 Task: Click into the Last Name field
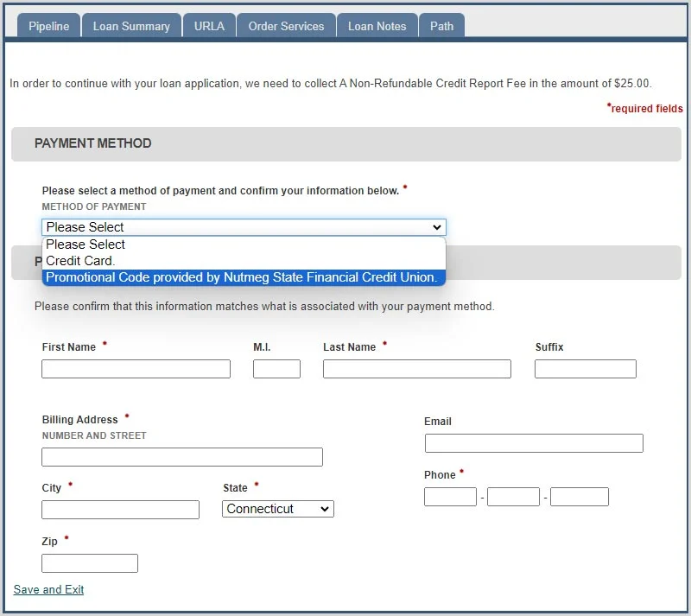tap(417, 369)
